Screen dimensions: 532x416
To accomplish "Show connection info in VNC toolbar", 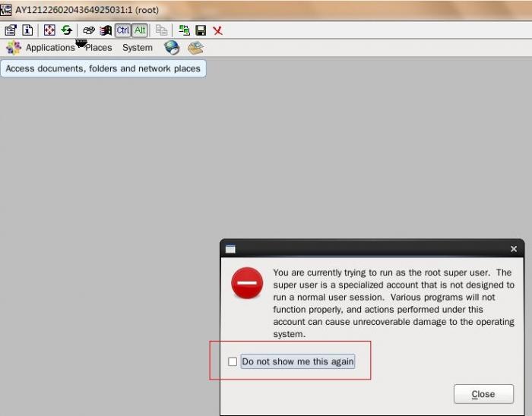I will coord(27,30).
